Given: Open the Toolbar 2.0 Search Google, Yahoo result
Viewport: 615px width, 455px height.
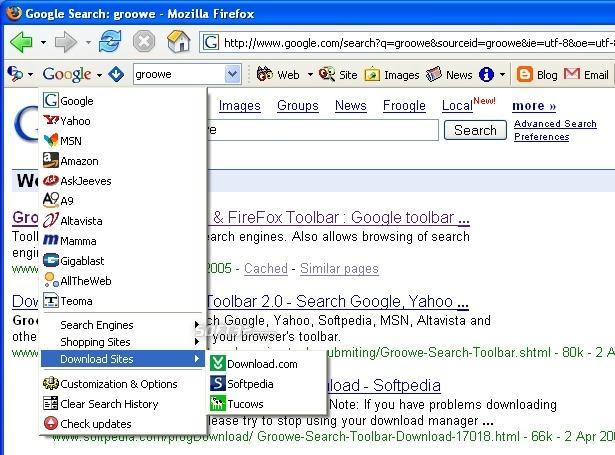Looking at the screenshot, I should pos(338,301).
